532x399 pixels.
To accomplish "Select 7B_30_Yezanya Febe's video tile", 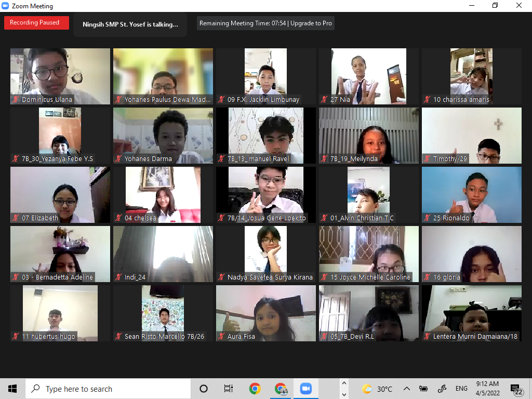I will pyautogui.click(x=60, y=136).
